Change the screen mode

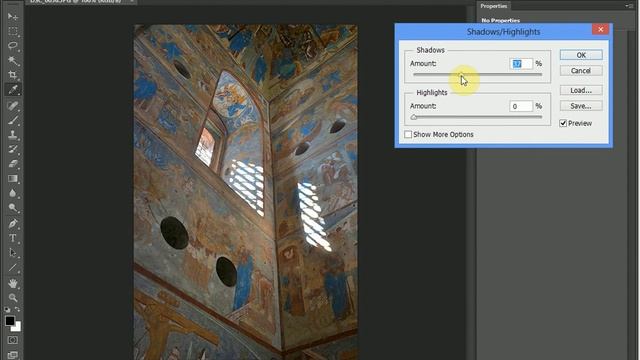point(13,355)
